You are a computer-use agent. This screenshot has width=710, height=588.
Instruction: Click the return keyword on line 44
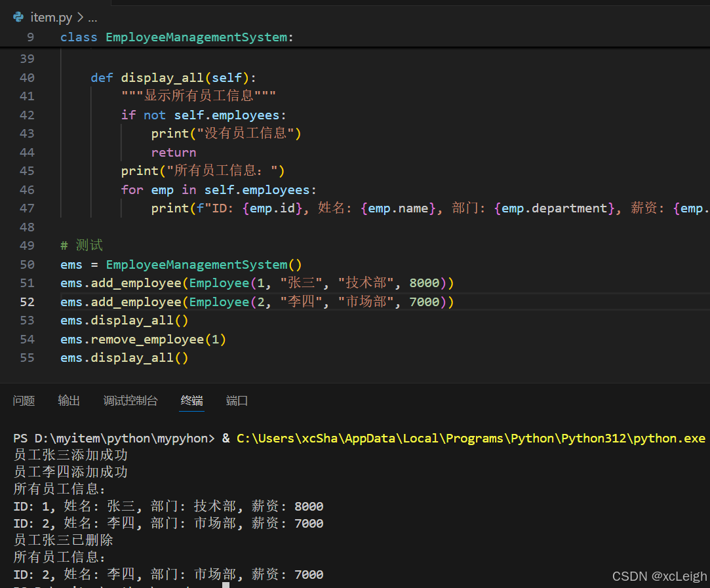click(x=174, y=153)
